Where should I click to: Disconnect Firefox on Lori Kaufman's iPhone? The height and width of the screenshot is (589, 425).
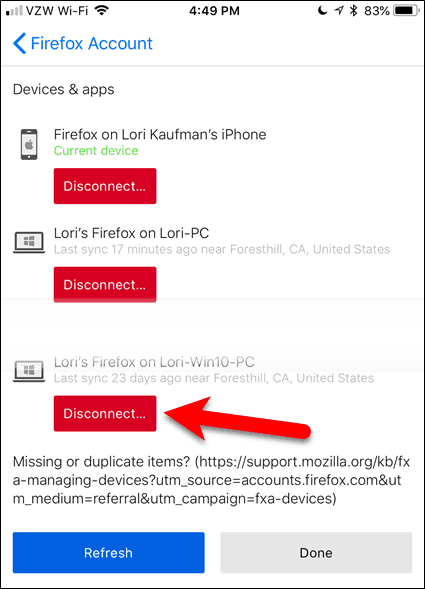click(105, 186)
